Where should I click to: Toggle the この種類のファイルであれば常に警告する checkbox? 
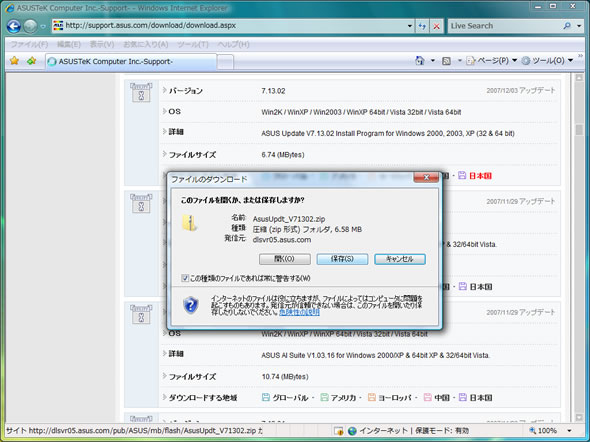click(185, 278)
